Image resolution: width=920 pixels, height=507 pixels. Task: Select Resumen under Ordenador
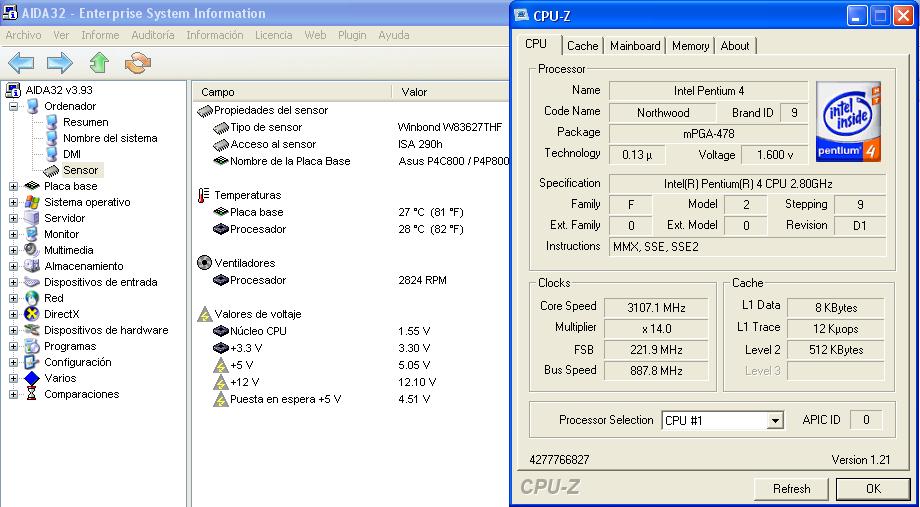click(85, 122)
